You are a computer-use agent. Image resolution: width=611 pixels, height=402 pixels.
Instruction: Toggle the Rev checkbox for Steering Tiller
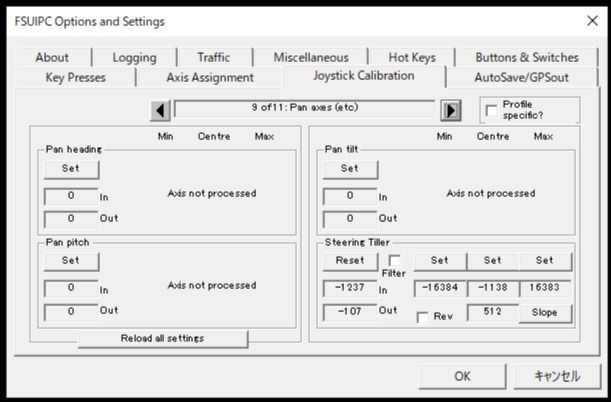coord(422,317)
